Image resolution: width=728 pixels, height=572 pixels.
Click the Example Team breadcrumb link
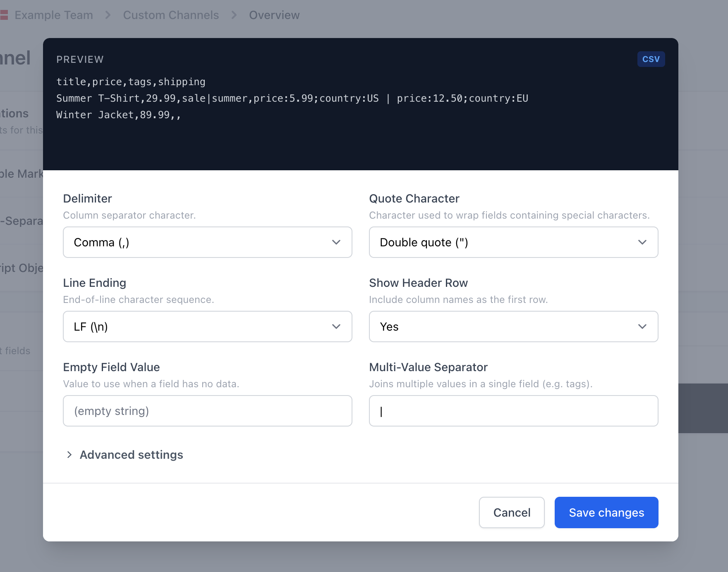pos(54,14)
